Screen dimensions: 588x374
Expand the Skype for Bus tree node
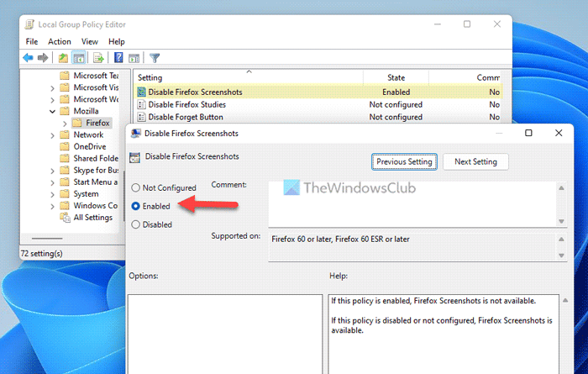click(52, 171)
